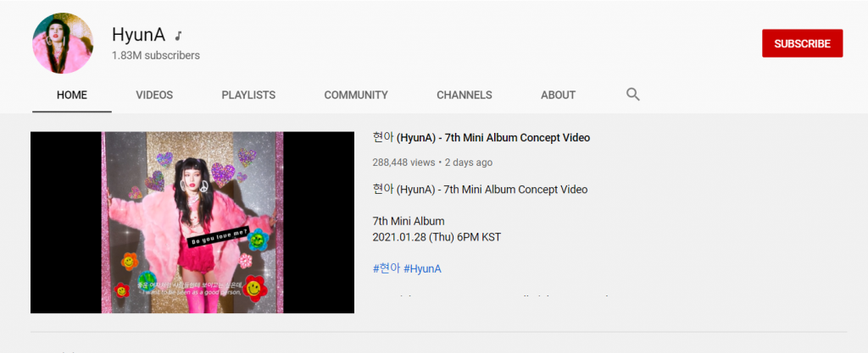
Task: Open the ABOUT tab
Action: point(558,95)
